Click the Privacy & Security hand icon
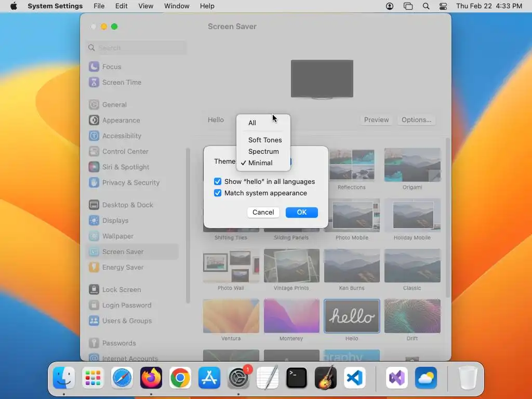532x399 pixels. 94,182
